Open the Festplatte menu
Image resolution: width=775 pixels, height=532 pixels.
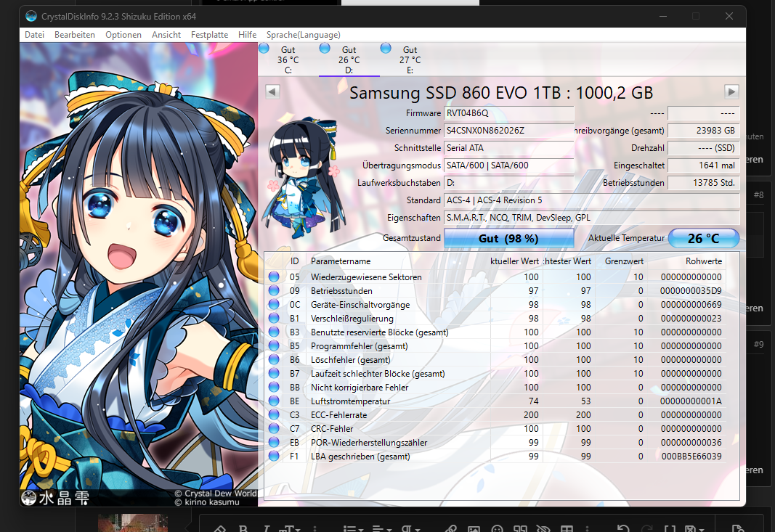[x=210, y=35]
